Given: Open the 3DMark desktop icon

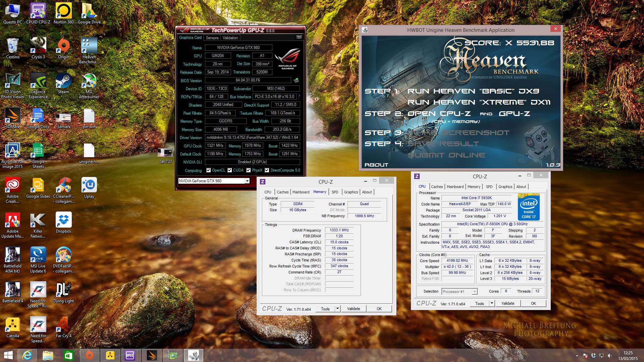Looking at the screenshot, I should coord(13,118).
